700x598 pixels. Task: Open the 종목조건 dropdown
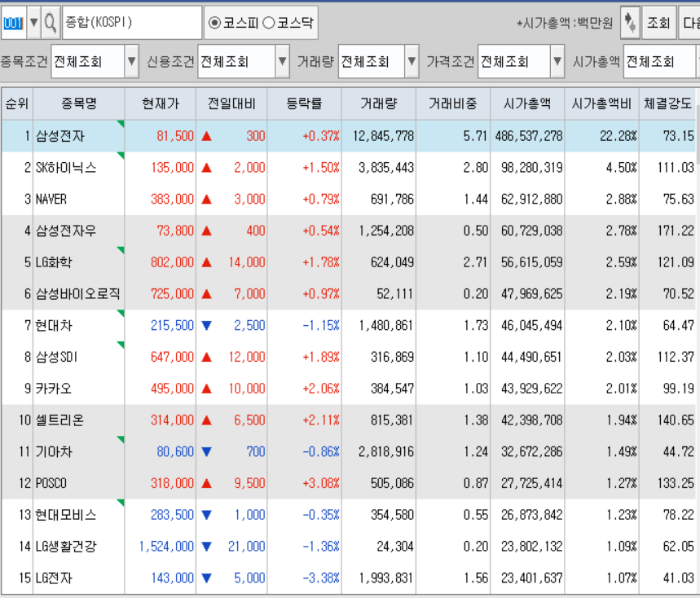coord(132,62)
